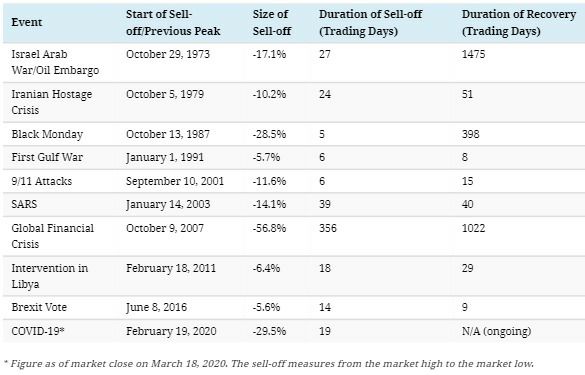This screenshot has width=585, height=375.
Task: Select the -56.8% sell-off value
Action: tap(269, 228)
